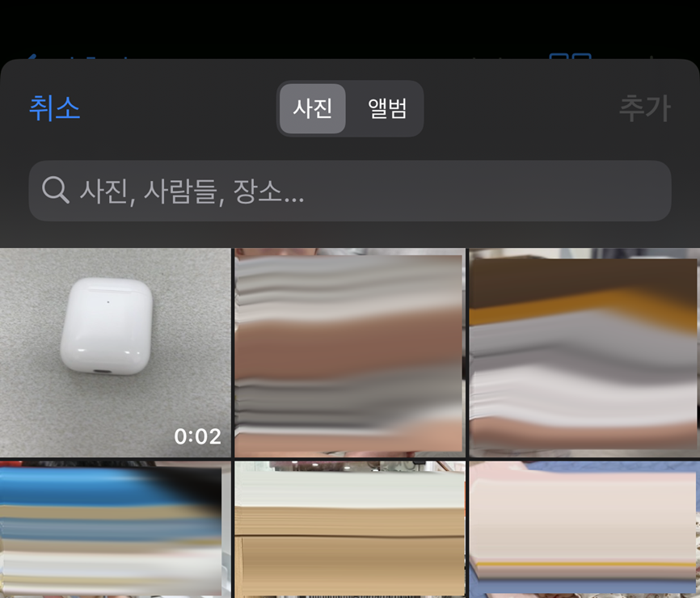Switch to the 앨범 tab
The image size is (700, 598).
point(386,108)
